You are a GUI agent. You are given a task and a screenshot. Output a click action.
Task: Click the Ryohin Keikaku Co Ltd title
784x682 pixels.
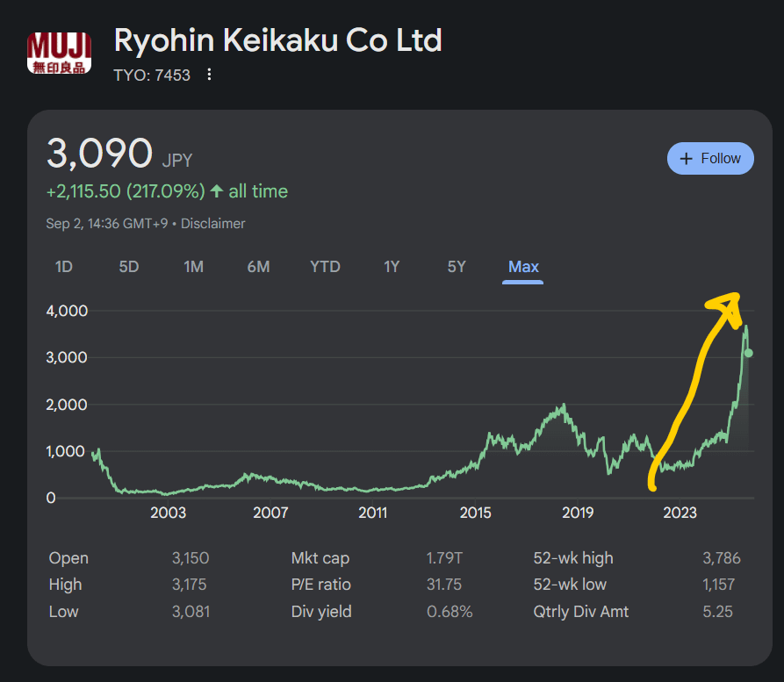pos(278,40)
